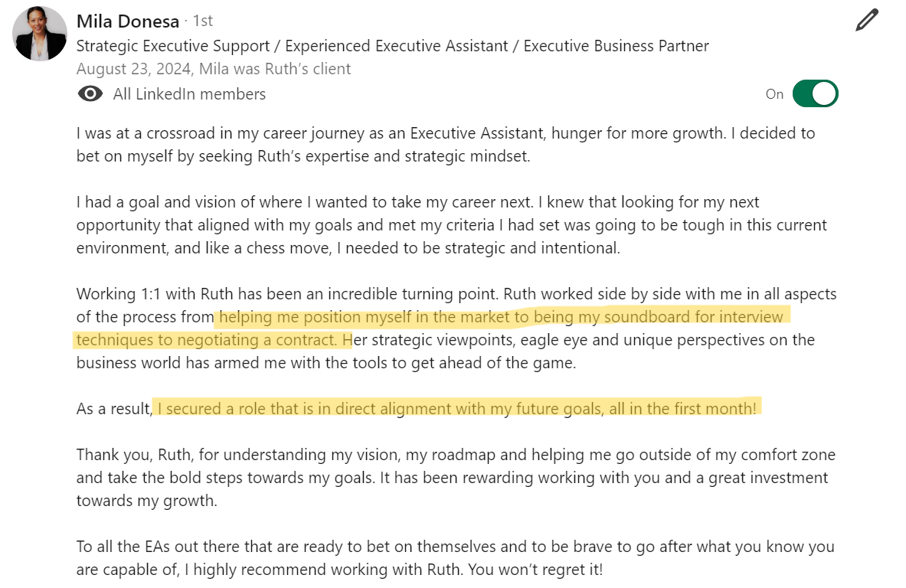The height and width of the screenshot is (588, 906).
Task: Click the sentence You won't regret it
Action: click(x=535, y=570)
